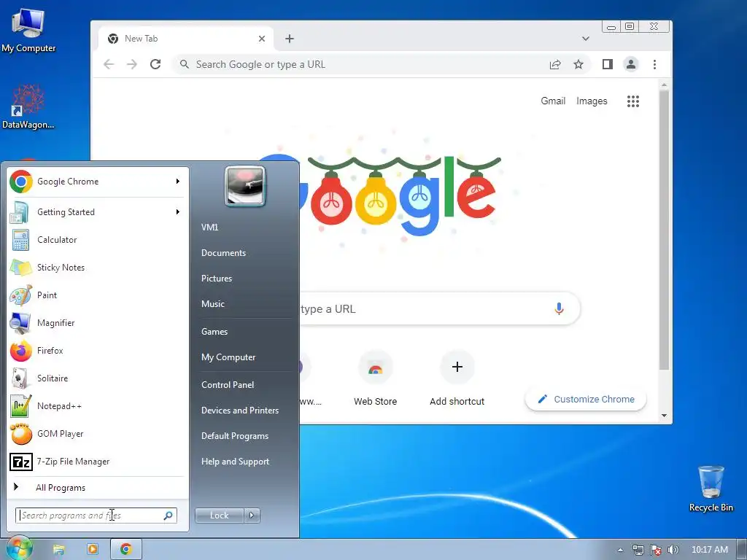Expand All Programs
The height and width of the screenshot is (560, 747).
pos(98,488)
